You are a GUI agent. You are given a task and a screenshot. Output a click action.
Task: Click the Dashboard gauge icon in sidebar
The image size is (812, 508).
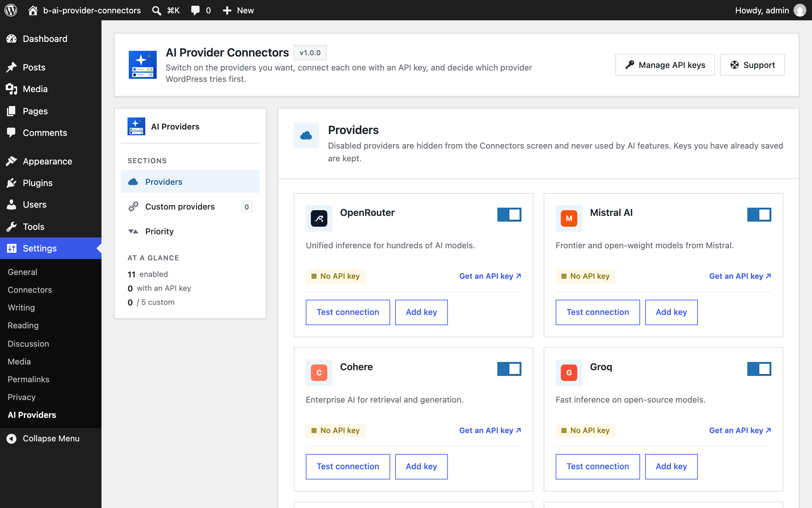pos(11,39)
